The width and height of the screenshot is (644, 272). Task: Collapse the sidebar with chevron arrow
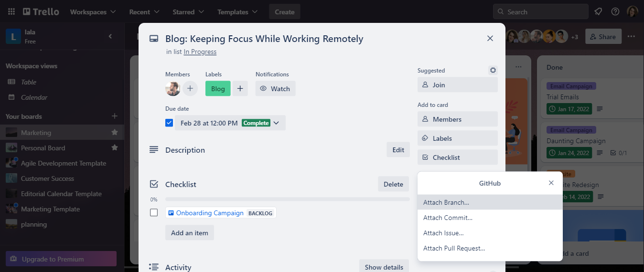click(110, 36)
